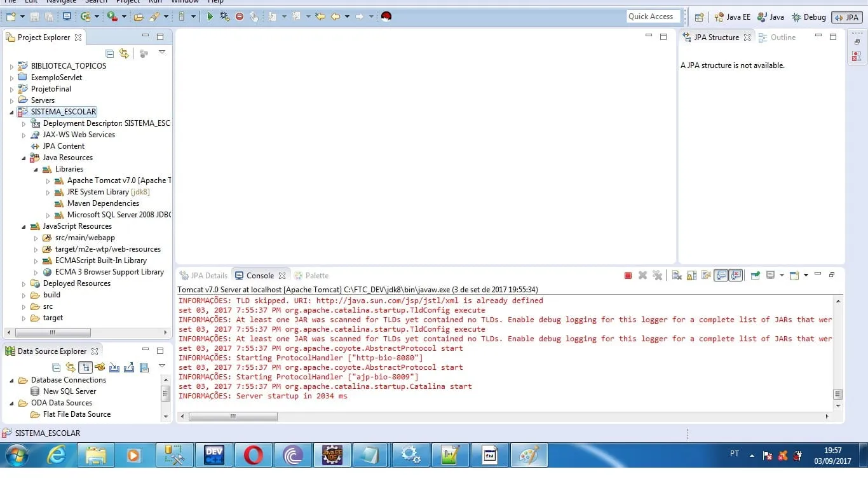Click the Quick Access search field
The image size is (868, 488).
point(652,17)
